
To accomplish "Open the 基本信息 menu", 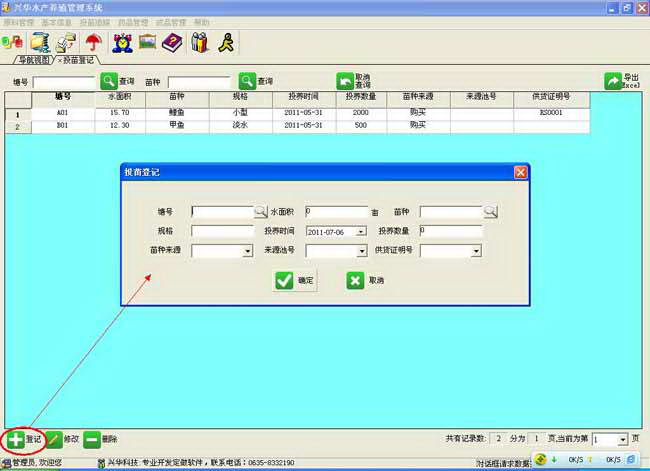I will (x=56, y=22).
